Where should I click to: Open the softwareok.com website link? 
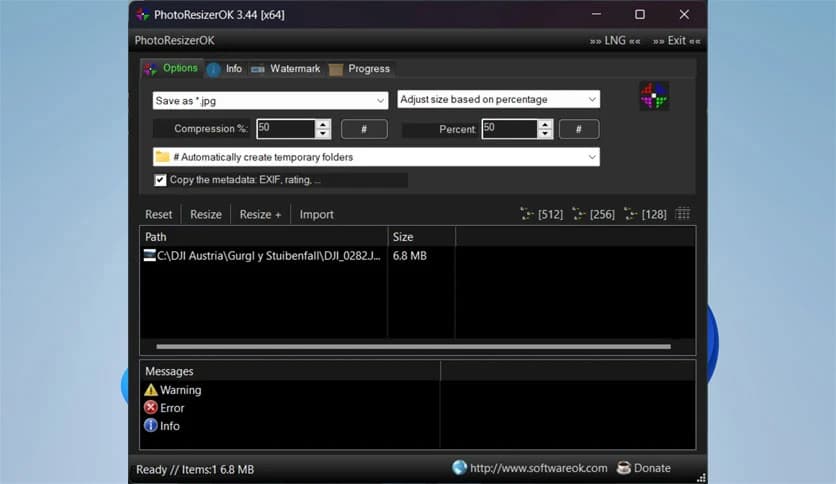(530, 468)
